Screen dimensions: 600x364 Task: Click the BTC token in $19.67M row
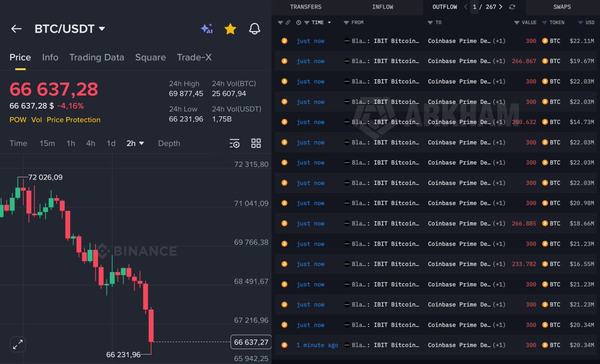pyautogui.click(x=551, y=61)
